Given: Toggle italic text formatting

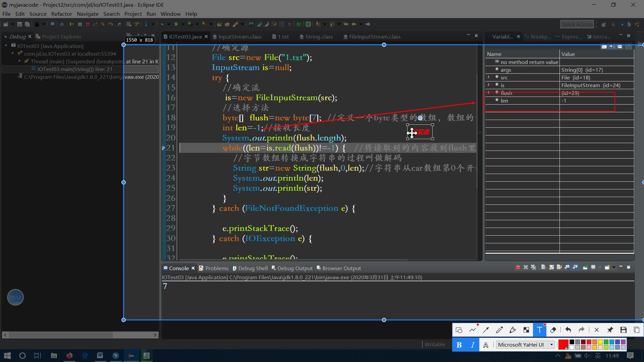Looking at the screenshot, I should coord(473,345).
